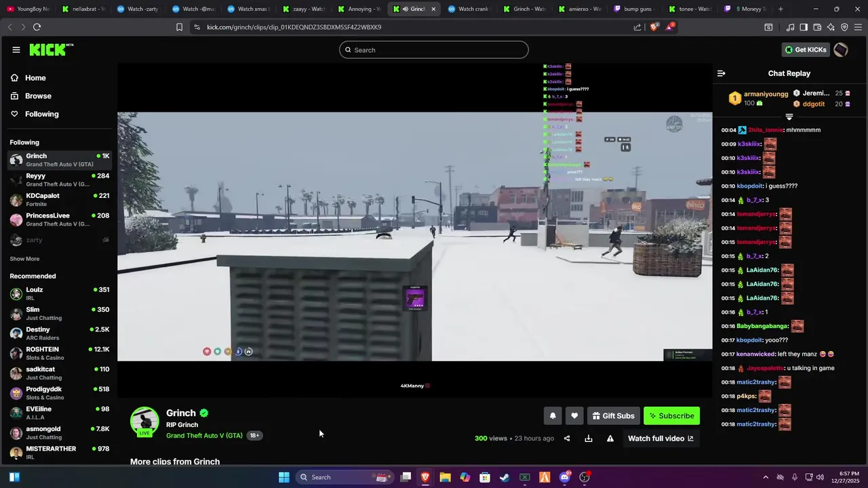
Task: Open recommended MISTERARTHER channel
Action: click(59, 452)
